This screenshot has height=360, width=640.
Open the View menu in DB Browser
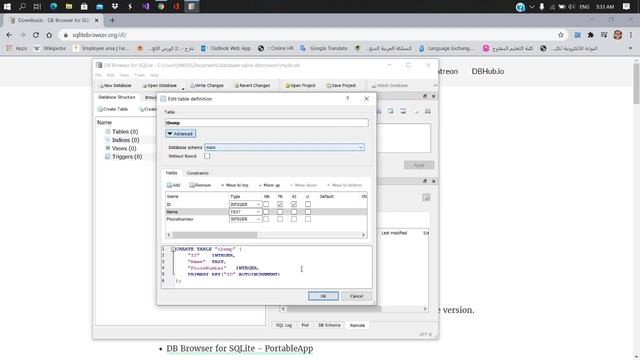(124, 75)
